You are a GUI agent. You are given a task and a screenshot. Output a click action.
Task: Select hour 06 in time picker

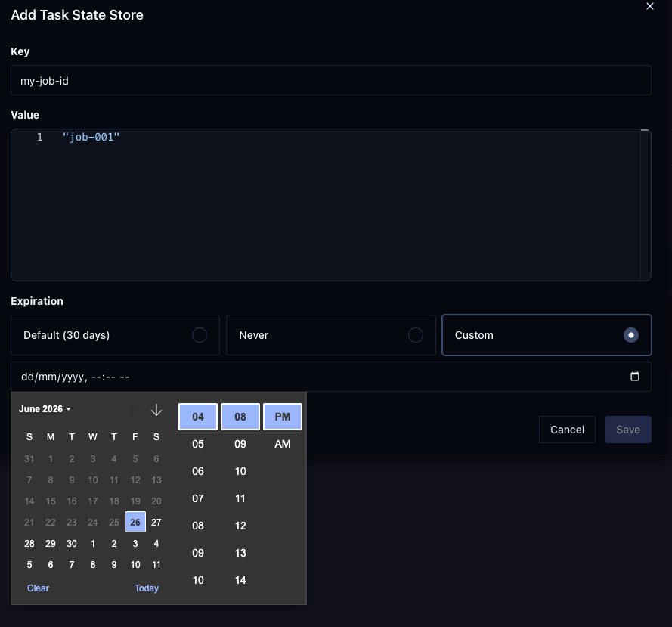tap(198, 471)
